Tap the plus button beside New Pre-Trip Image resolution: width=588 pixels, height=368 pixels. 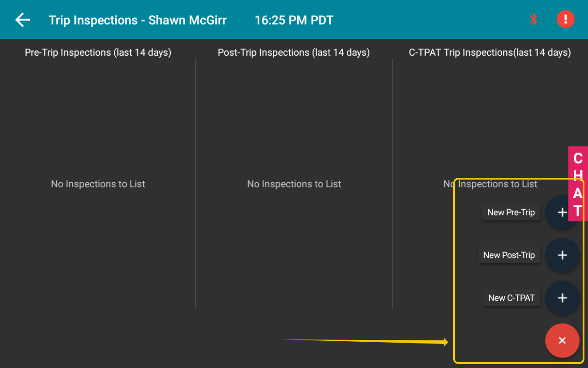[562, 213]
